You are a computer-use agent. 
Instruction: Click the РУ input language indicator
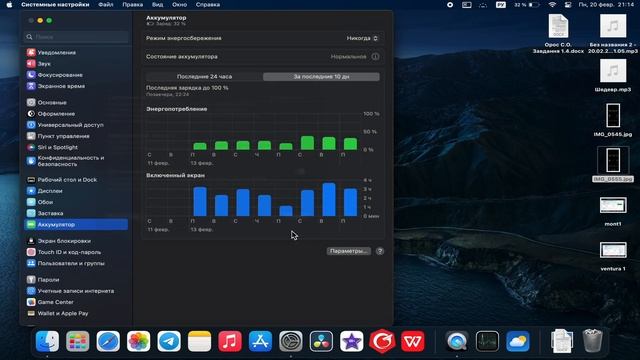click(501, 5)
